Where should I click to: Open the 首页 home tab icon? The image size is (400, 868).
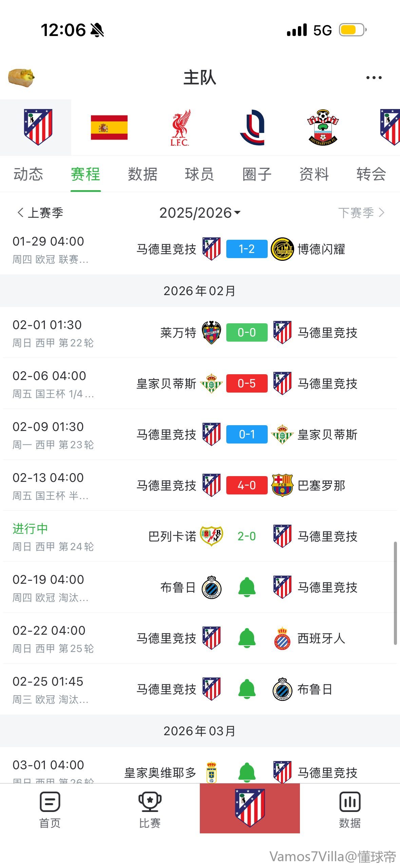(x=50, y=808)
